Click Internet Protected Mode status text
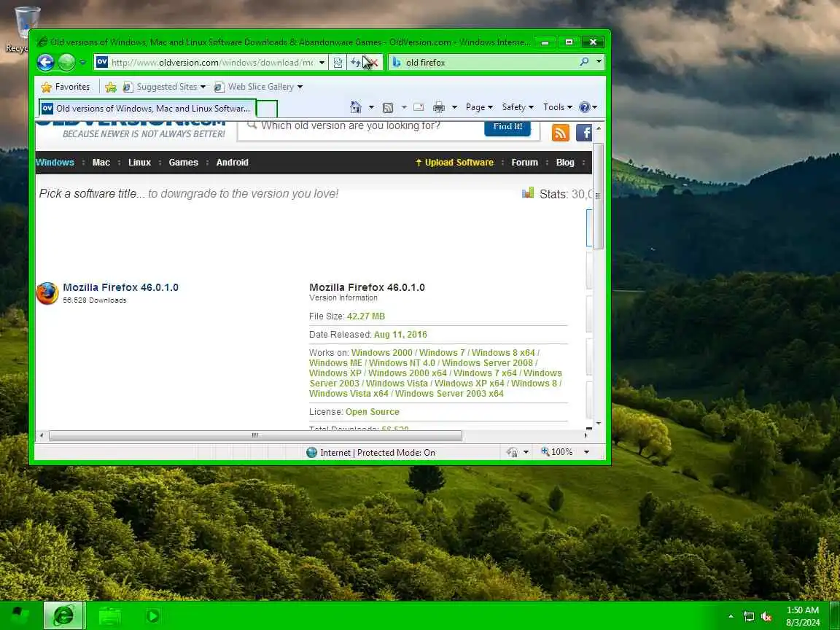Screen dimensions: 840x630 point(378,453)
